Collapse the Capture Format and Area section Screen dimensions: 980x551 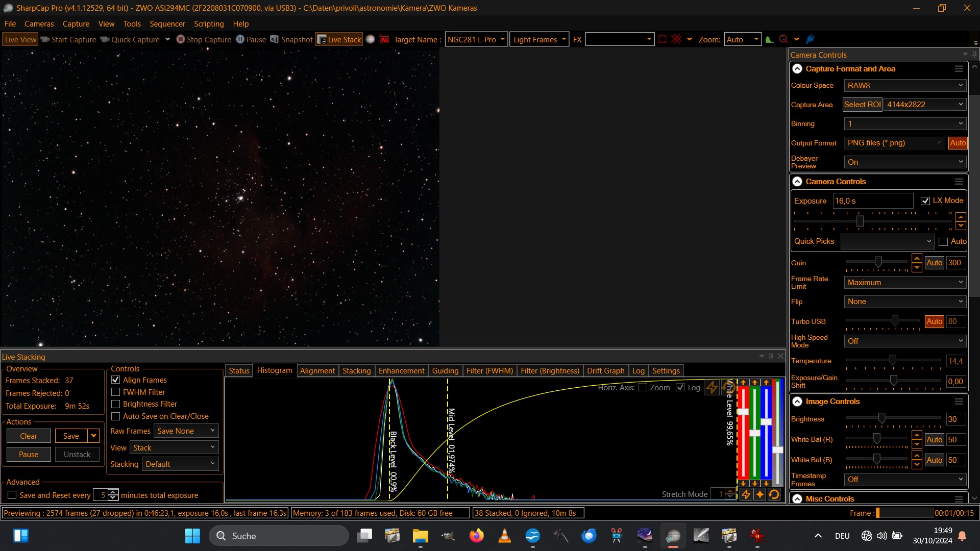click(x=797, y=69)
